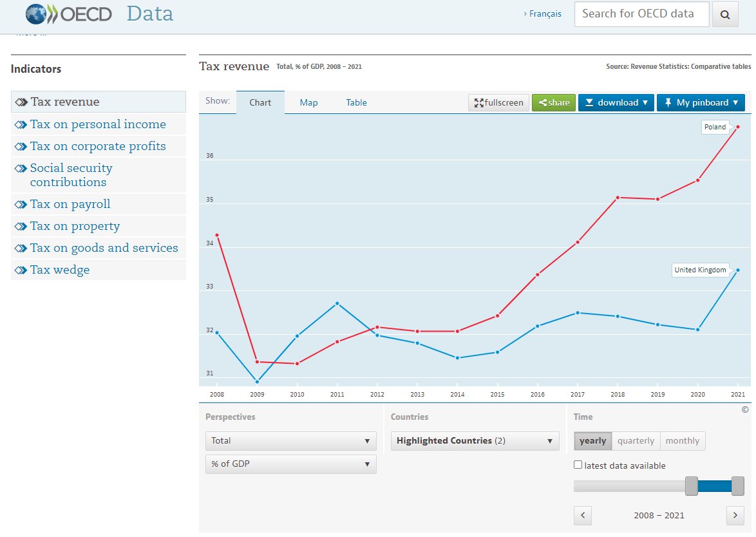Open the download dropdown
The image size is (756, 537).
click(616, 102)
